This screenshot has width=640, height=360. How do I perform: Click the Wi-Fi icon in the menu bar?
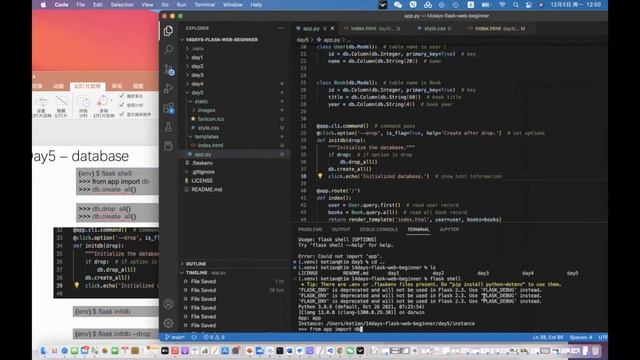502,5
